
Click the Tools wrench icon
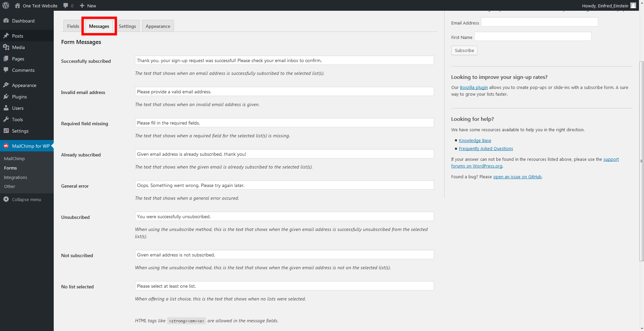[x=6, y=119]
